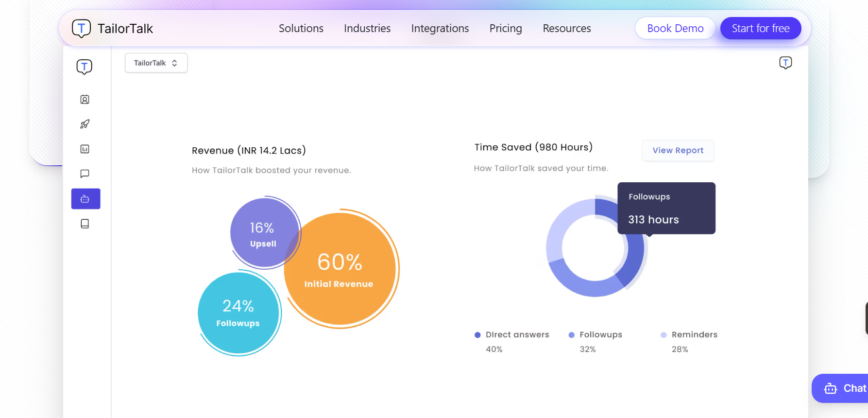Click the 24% Followups bubble
This screenshot has width=868, height=418.
238,313
